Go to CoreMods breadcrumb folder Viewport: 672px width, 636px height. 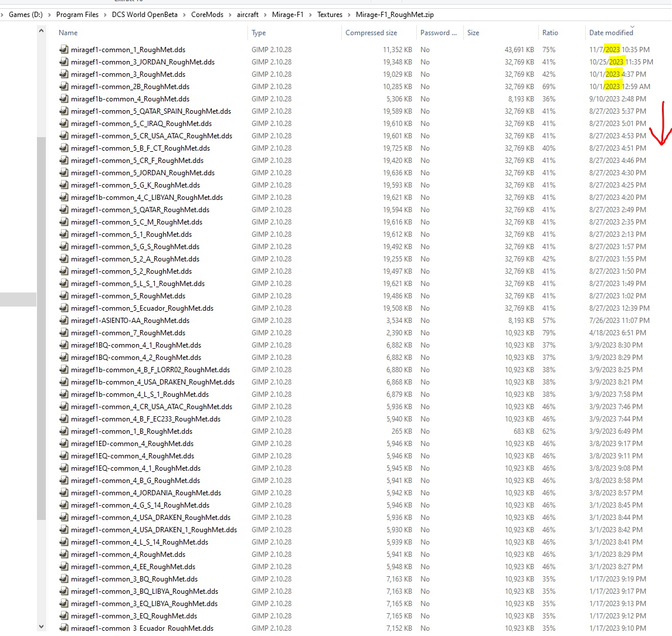[x=207, y=15]
